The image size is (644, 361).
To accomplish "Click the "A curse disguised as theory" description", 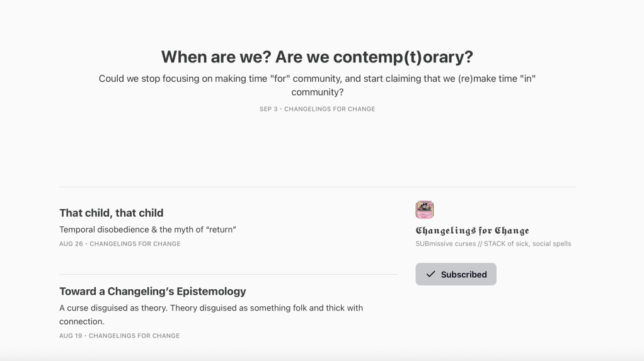I will [x=211, y=308].
